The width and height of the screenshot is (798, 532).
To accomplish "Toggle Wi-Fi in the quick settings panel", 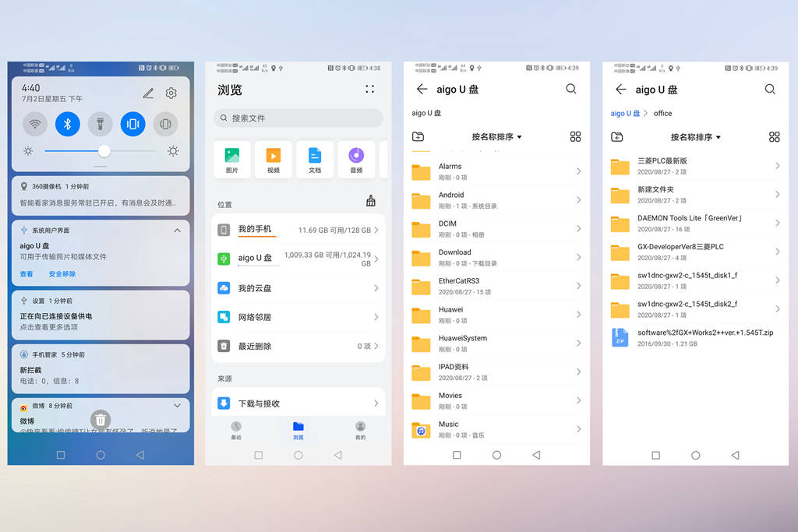I will [34, 124].
